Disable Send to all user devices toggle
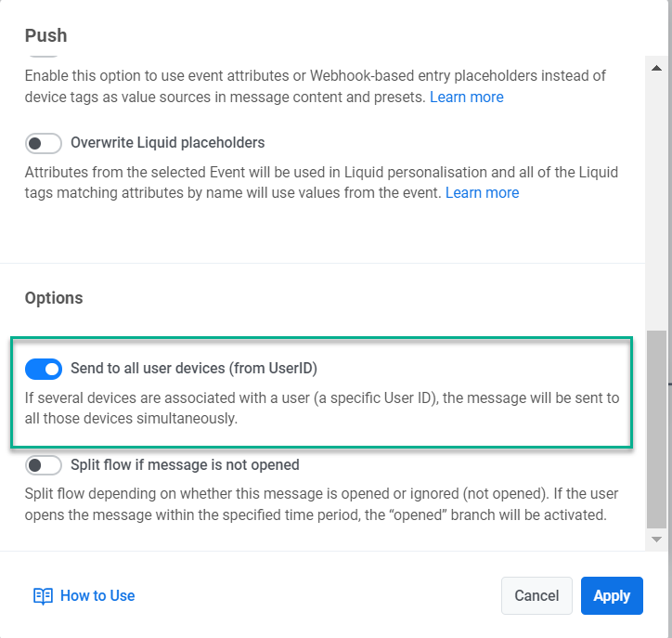 [44, 369]
